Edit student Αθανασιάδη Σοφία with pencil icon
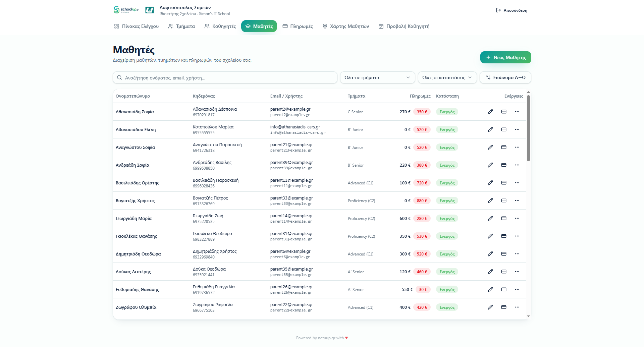 click(x=490, y=112)
